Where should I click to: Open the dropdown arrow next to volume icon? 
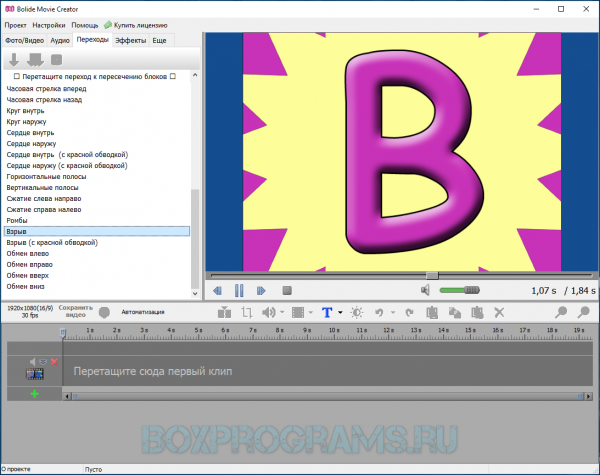tap(282, 312)
